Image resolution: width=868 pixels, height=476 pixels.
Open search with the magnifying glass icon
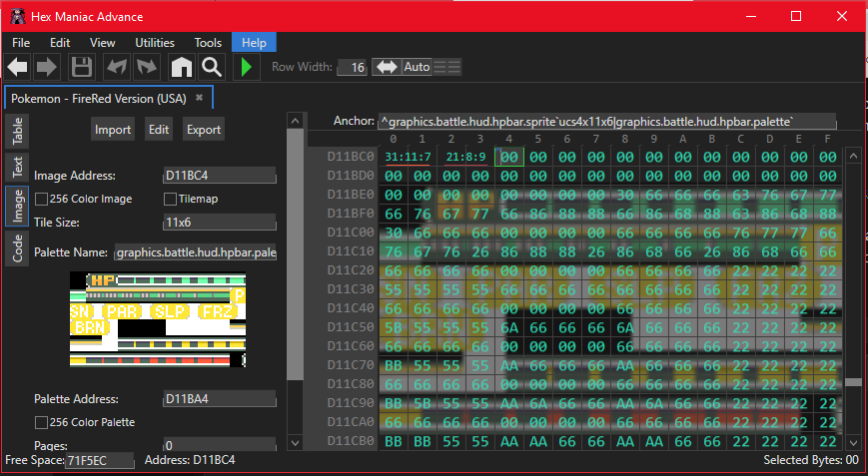(x=211, y=67)
